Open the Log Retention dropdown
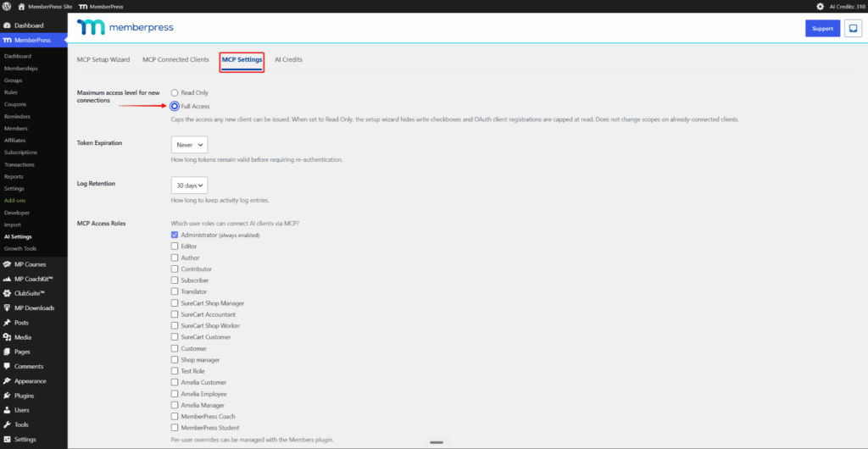 [x=189, y=186]
